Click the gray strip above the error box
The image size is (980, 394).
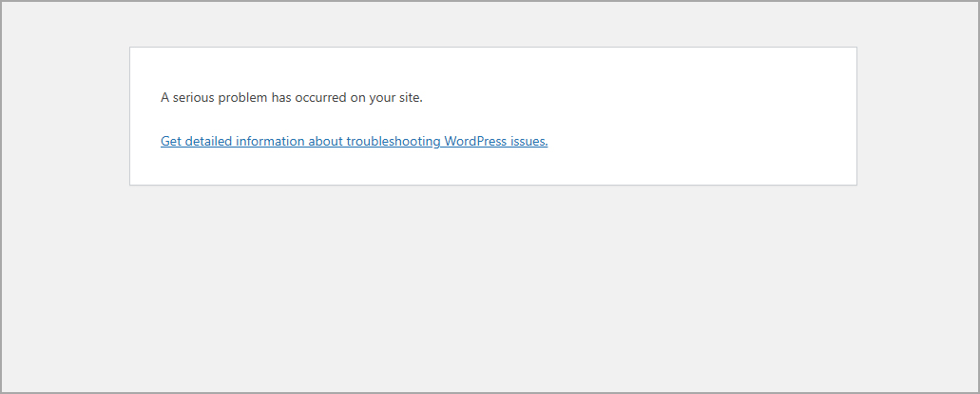point(490,24)
